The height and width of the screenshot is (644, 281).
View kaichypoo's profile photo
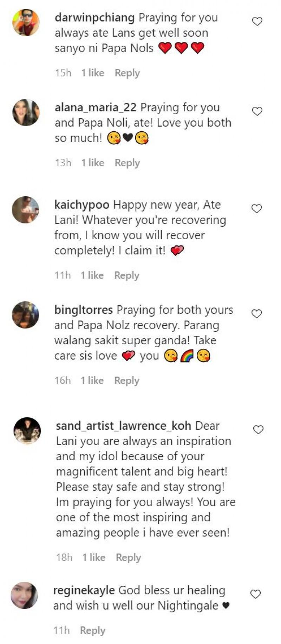(25, 209)
